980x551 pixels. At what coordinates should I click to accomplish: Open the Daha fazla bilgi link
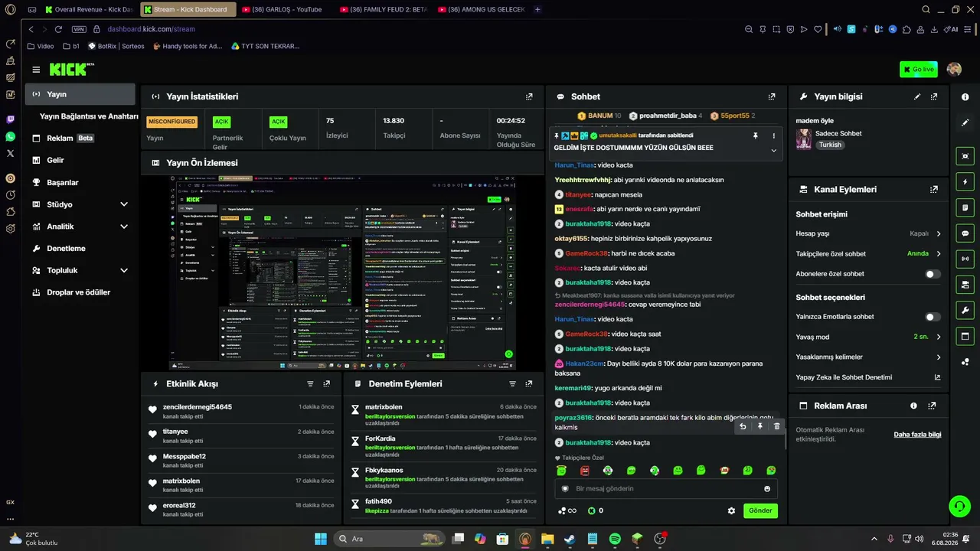click(x=917, y=435)
